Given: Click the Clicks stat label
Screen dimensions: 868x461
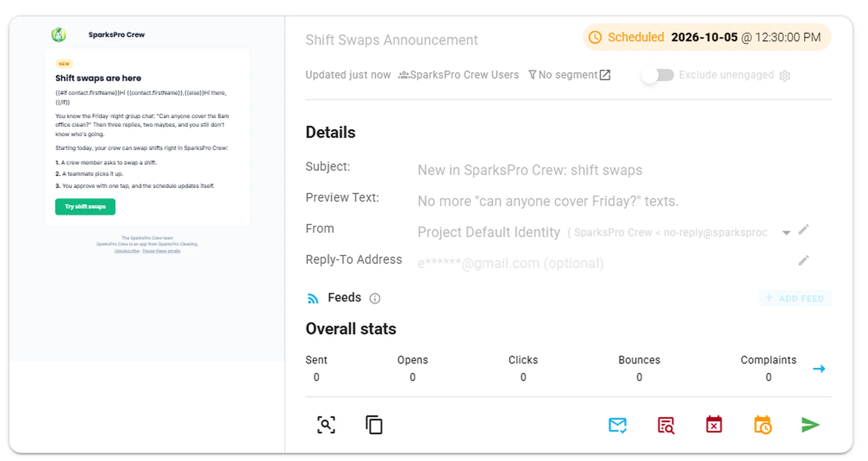Looking at the screenshot, I should [523, 360].
